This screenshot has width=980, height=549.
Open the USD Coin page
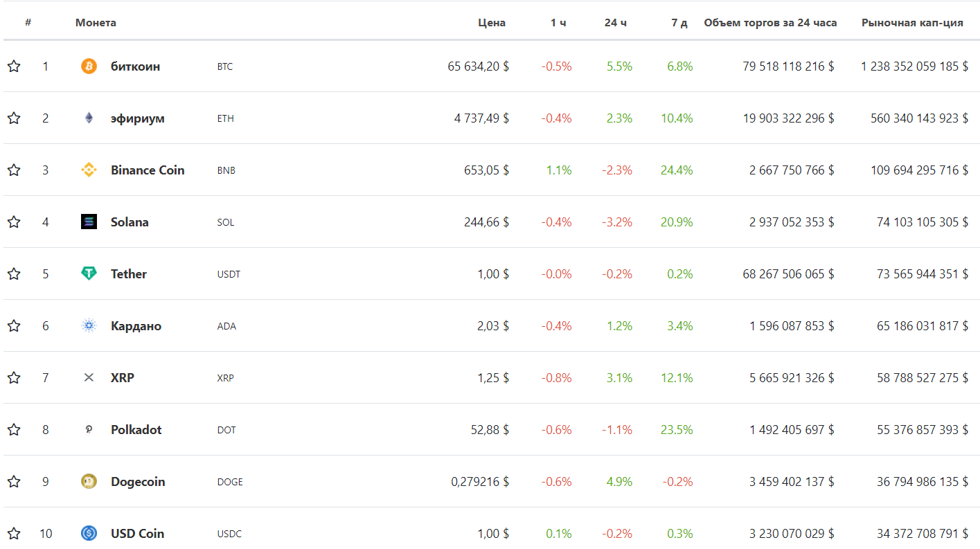point(137,534)
